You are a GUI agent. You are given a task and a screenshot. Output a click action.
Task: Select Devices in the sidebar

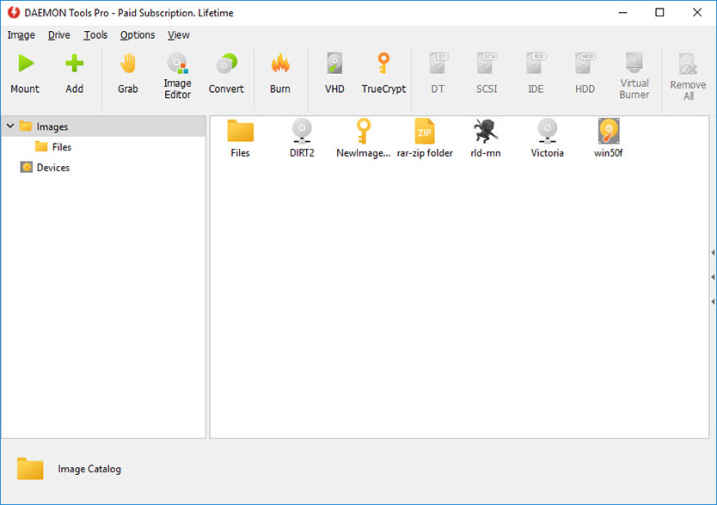pyautogui.click(x=52, y=168)
